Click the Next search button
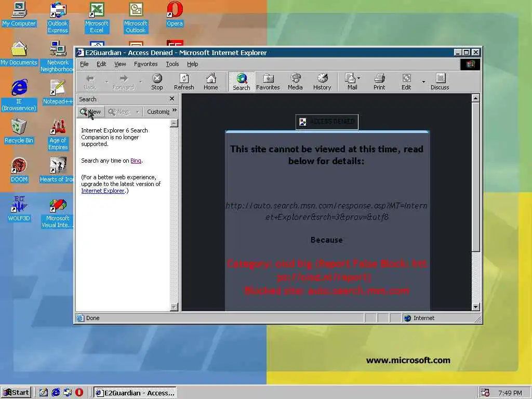Screen dimensions: 532x399 [x=119, y=112]
